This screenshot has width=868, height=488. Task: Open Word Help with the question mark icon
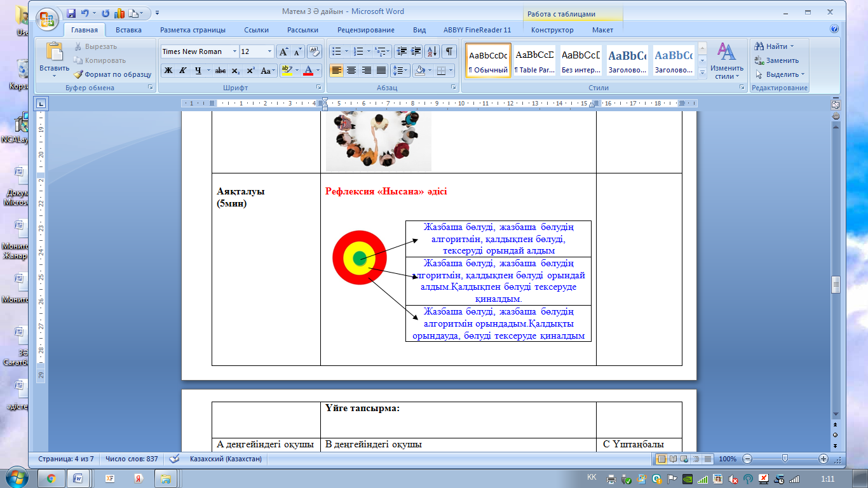834,29
